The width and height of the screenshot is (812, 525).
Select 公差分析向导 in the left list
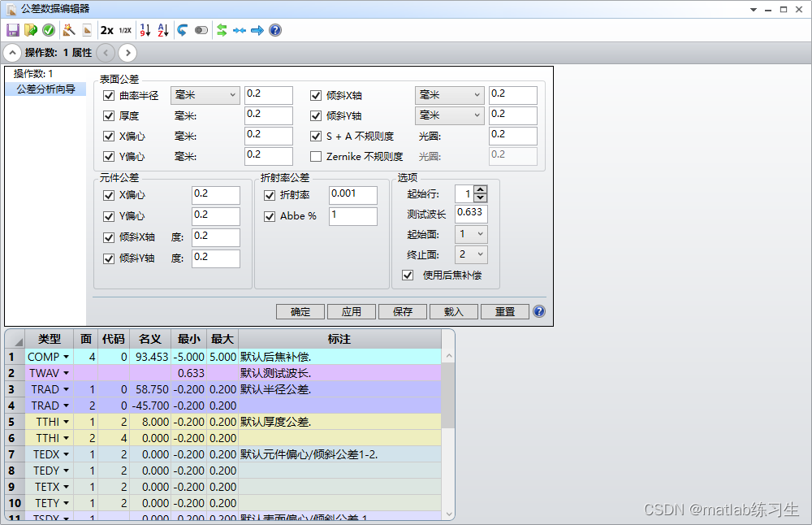pos(45,89)
